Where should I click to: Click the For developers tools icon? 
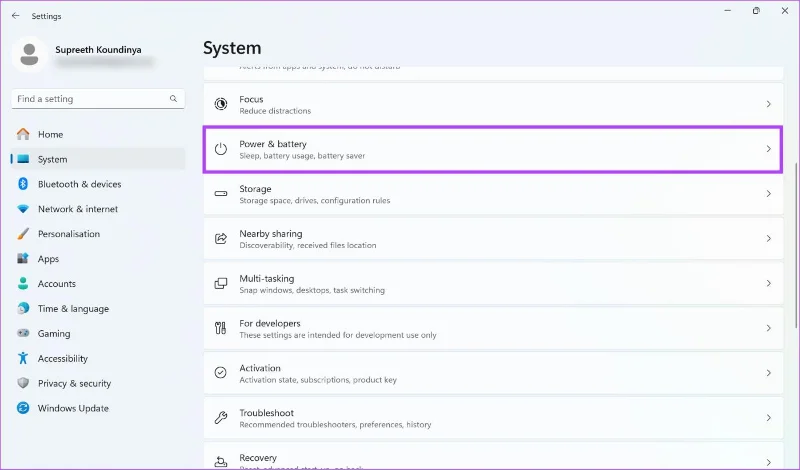click(220, 328)
